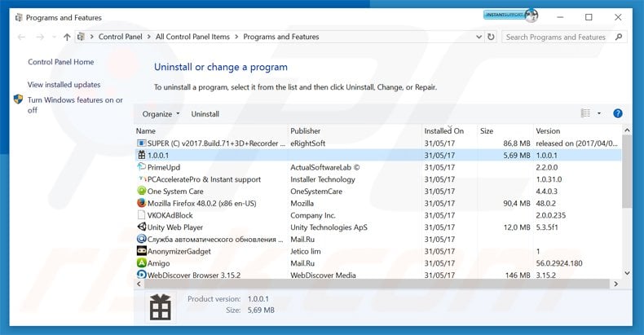Go to All Control Panel Items breadcrumb

point(192,37)
